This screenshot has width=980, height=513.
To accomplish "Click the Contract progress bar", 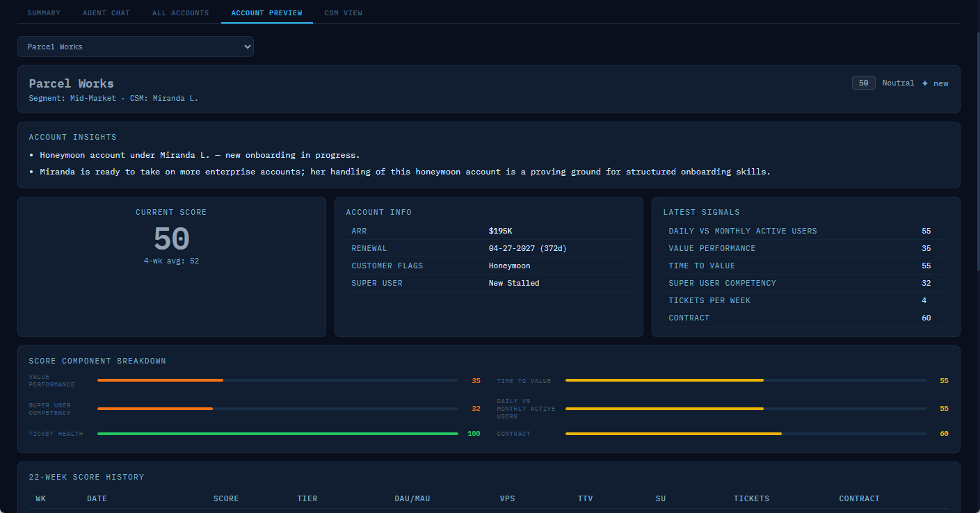I will click(746, 434).
